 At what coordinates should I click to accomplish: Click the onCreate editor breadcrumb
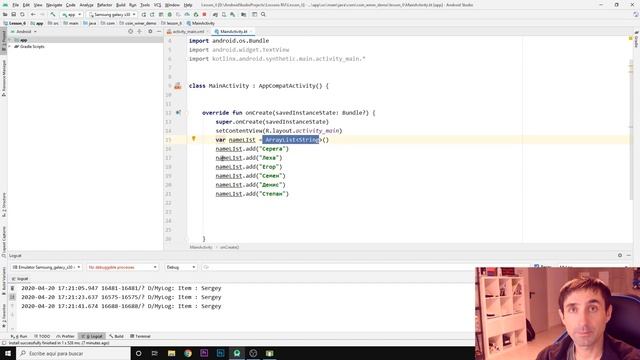[230, 247]
